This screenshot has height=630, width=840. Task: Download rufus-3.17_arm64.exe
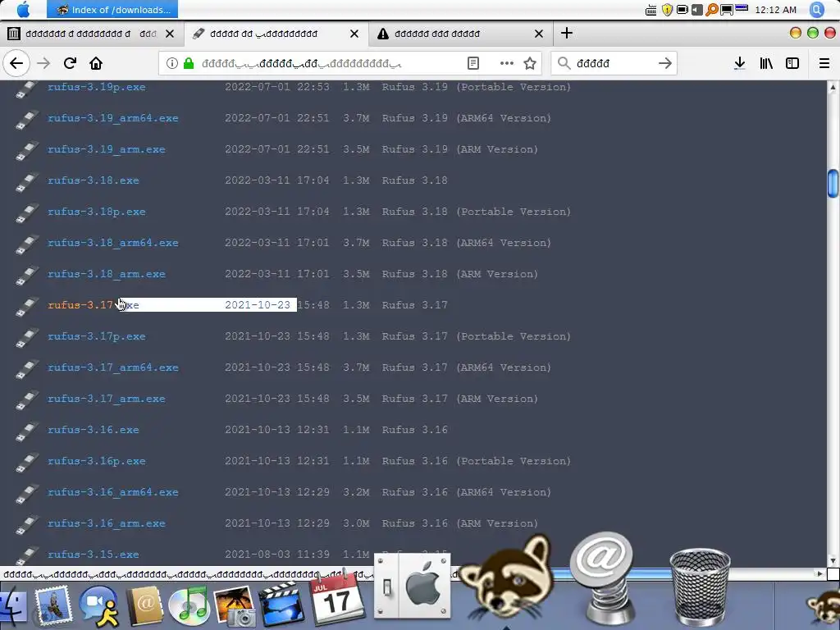(x=113, y=367)
